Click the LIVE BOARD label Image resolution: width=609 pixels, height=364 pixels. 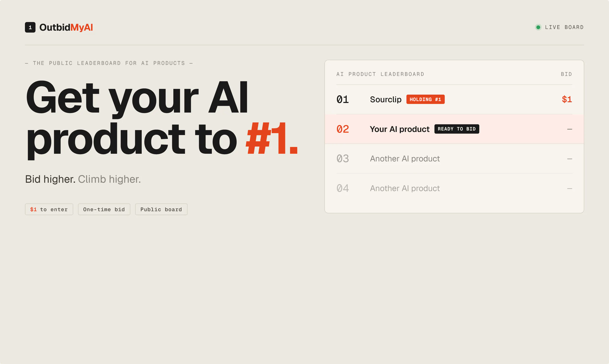coord(564,27)
